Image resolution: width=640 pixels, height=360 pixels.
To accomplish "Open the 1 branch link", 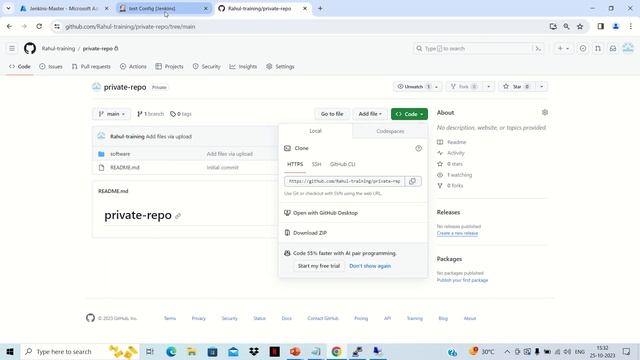I will coord(151,114).
